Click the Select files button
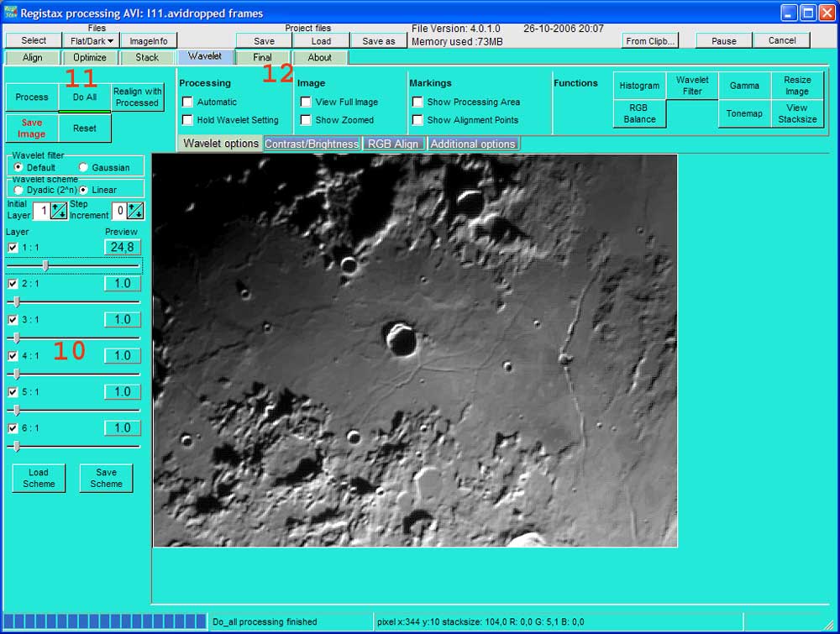Image resolution: width=840 pixels, height=634 pixels. tap(34, 40)
